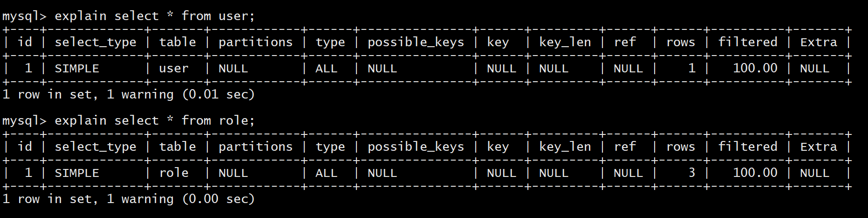Click the 100.00 filtered value in user result
This screenshot has width=868, height=218.
tap(755, 68)
